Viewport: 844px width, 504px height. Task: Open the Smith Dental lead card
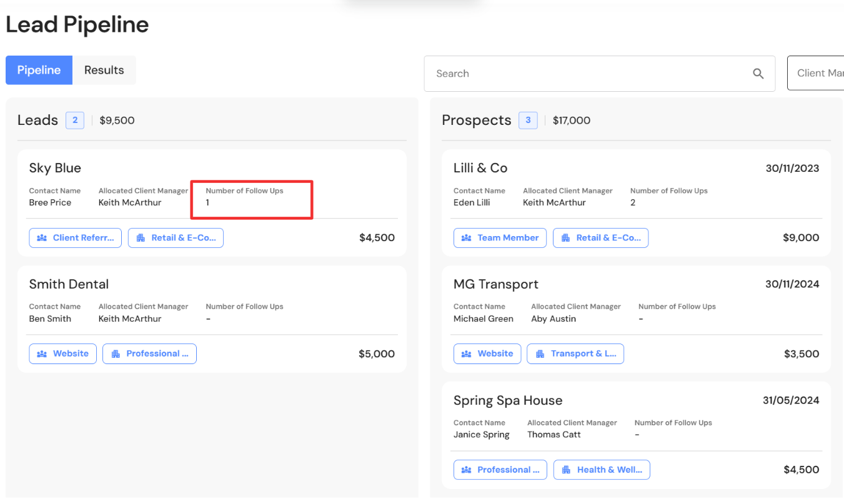click(69, 284)
